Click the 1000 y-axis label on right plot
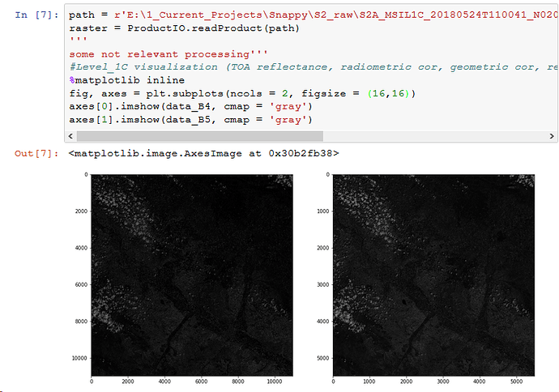The width and height of the screenshot is (559, 392). 323,211
